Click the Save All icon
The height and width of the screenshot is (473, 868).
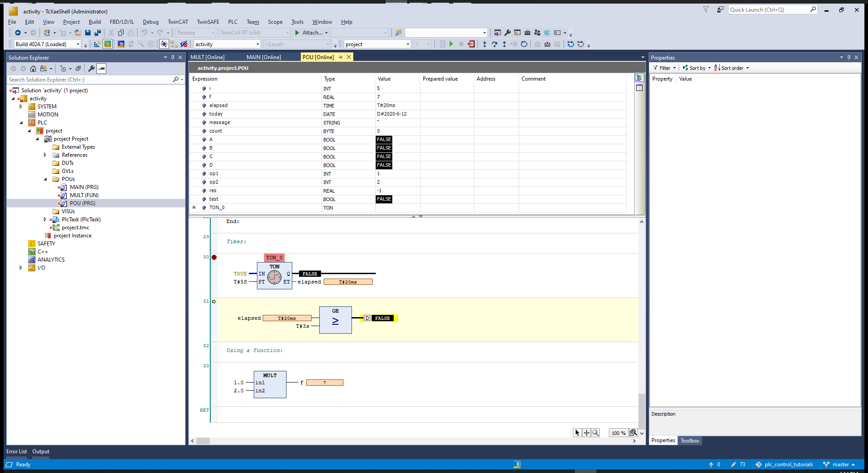[98, 33]
